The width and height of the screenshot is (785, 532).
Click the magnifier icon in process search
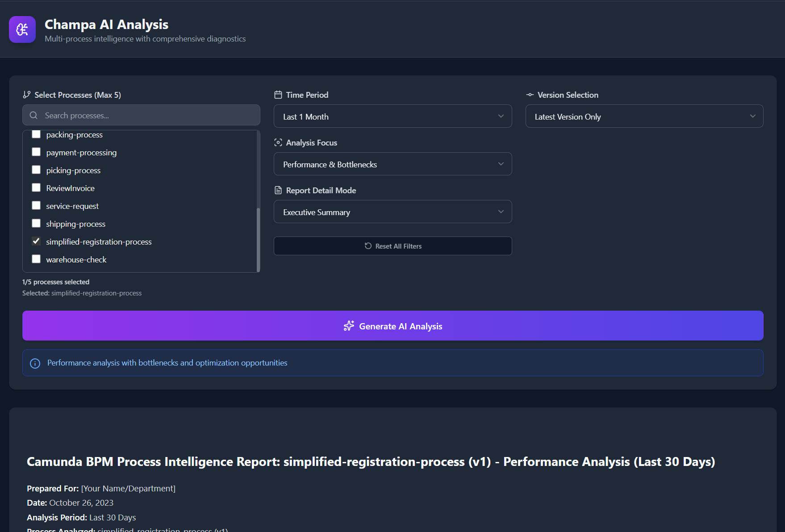point(33,115)
